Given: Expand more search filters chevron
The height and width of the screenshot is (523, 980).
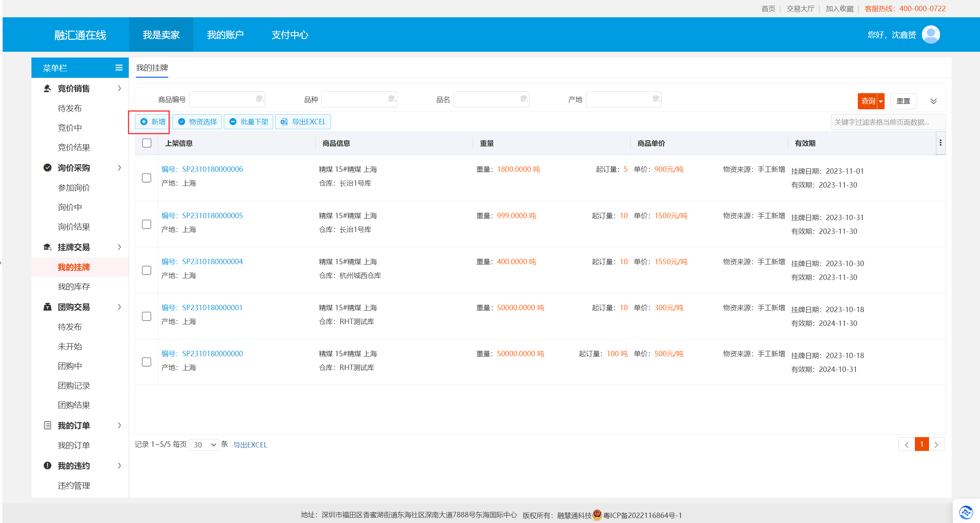Looking at the screenshot, I should 934,101.
